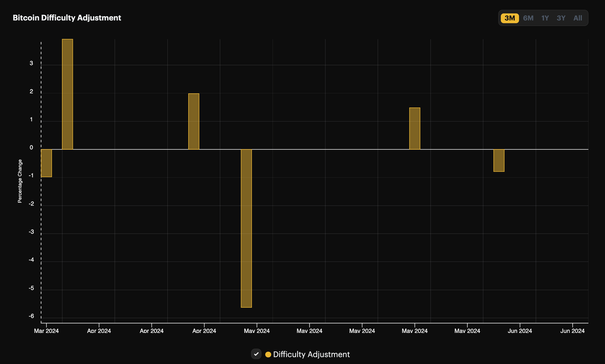Click the Mar 2024 axis label

pyautogui.click(x=46, y=331)
